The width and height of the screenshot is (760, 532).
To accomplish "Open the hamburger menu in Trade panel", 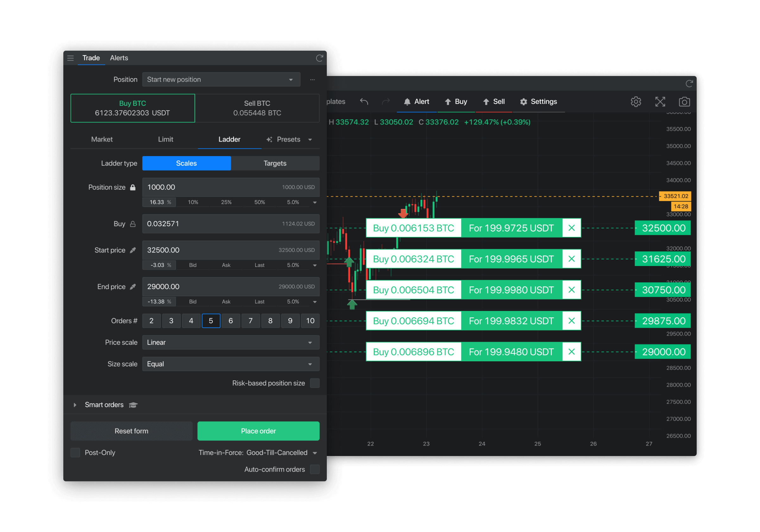I will (x=71, y=58).
